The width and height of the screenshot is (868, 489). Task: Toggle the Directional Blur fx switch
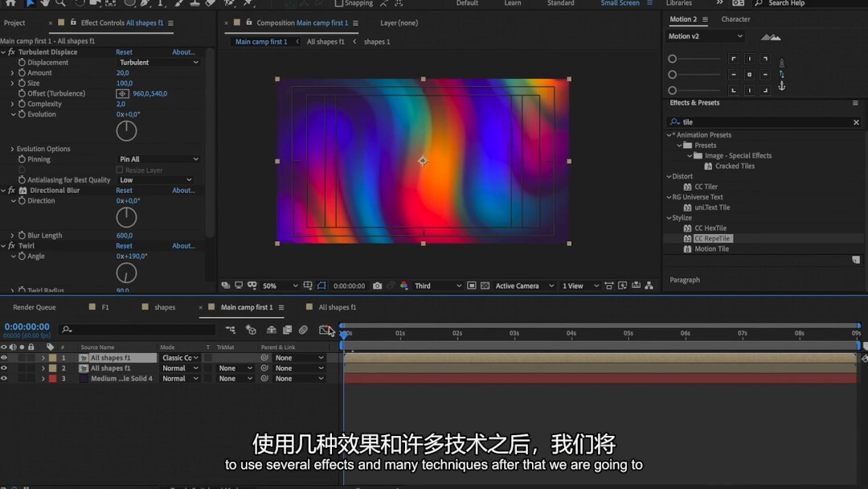click(x=11, y=191)
